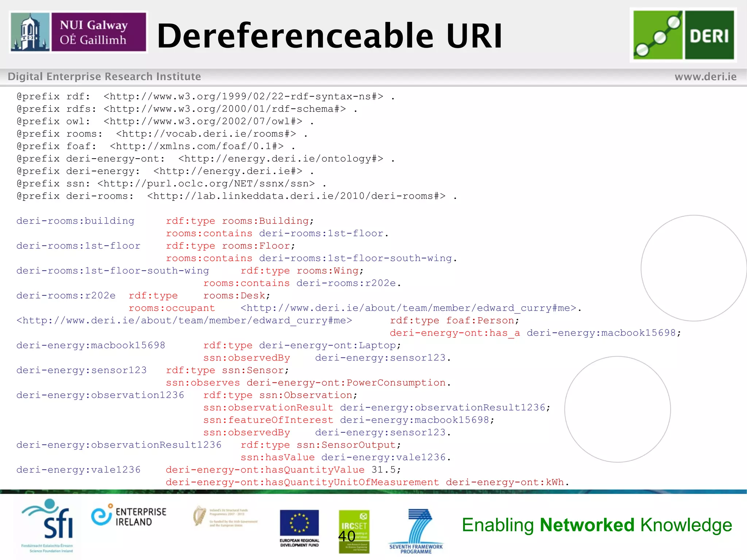The height and width of the screenshot is (560, 747).
Task: Click hasQuantityValue 31.5 value
Action: pyautogui.click(x=384, y=470)
